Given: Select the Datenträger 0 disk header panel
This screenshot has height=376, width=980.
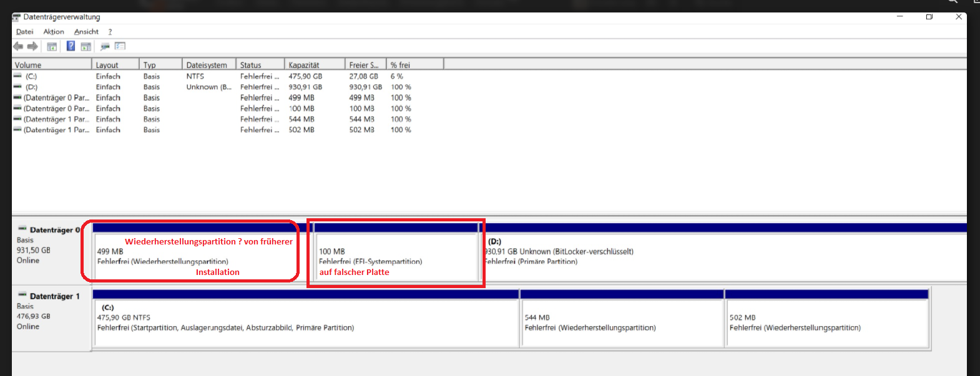Looking at the screenshot, I should pos(52,252).
